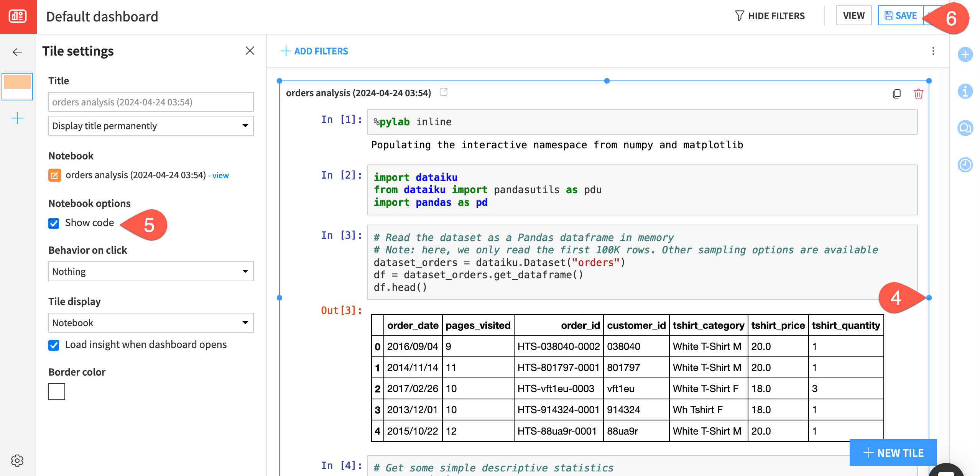Go back using the left arrow

click(x=17, y=52)
